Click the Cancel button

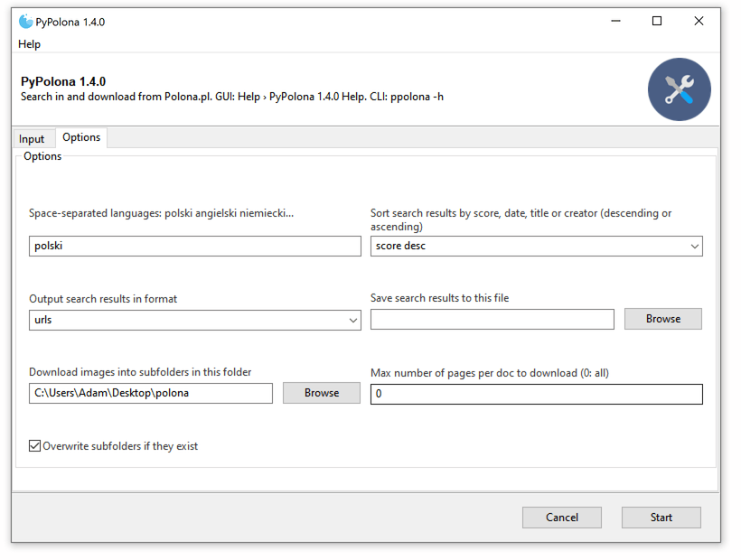(x=562, y=518)
